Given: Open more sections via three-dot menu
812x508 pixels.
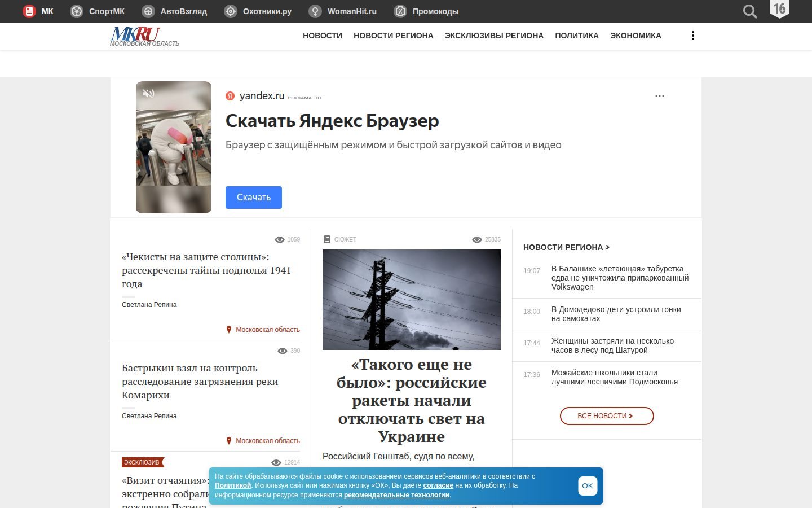Looking at the screenshot, I should [693, 36].
